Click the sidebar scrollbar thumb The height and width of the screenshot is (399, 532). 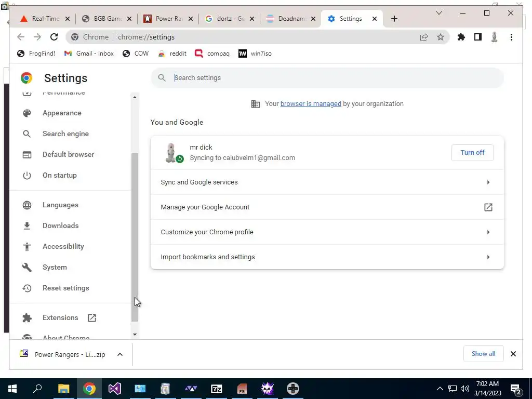pos(135,237)
